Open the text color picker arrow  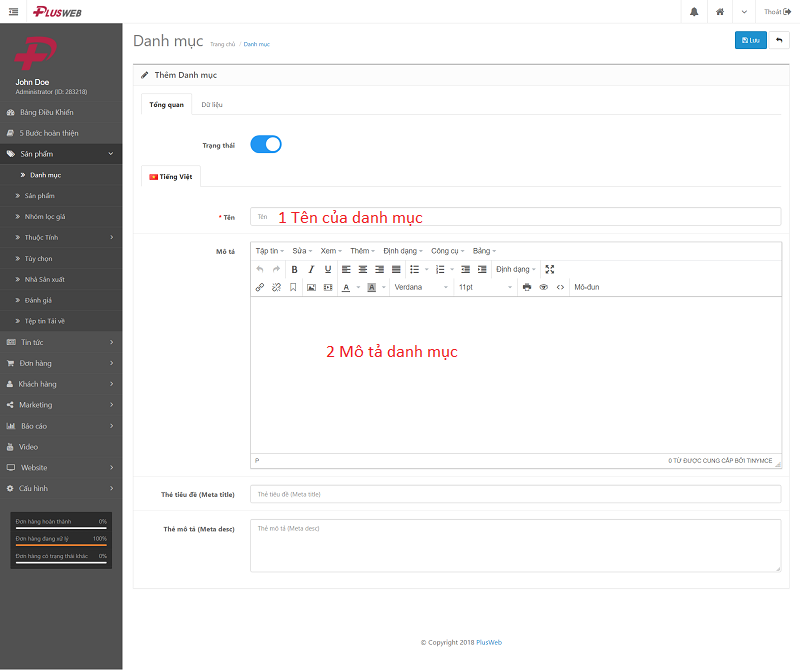pos(358,287)
